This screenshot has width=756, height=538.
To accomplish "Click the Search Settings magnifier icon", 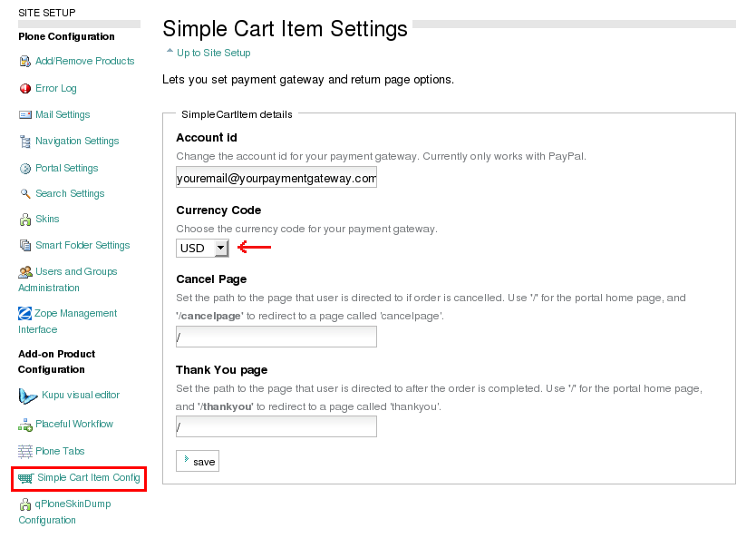I will point(25,193).
